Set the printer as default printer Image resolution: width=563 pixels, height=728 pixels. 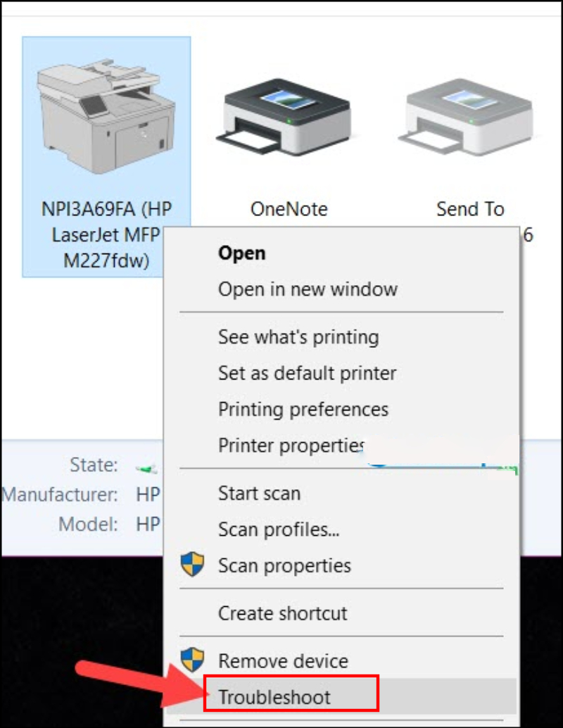(308, 373)
